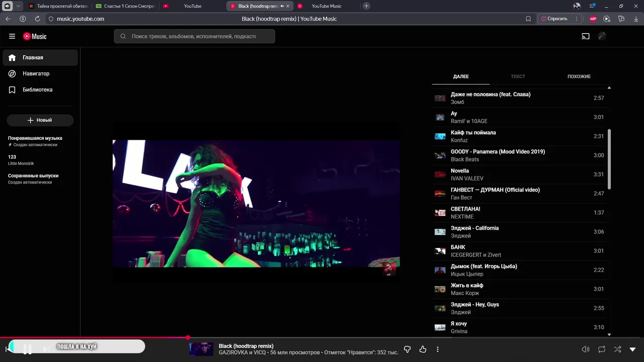Play Элджей - Hey, Guys from queue
Viewport: 644px width, 362px height.
(519, 308)
